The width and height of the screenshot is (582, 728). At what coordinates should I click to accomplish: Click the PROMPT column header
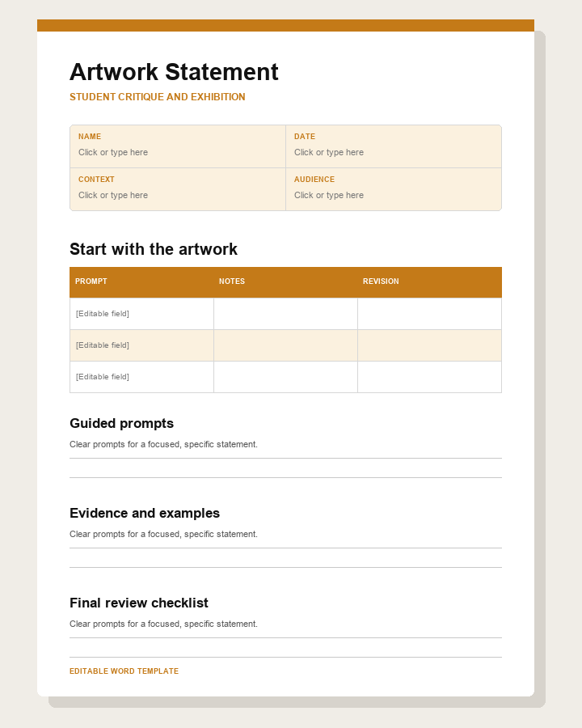pyautogui.click(x=91, y=281)
